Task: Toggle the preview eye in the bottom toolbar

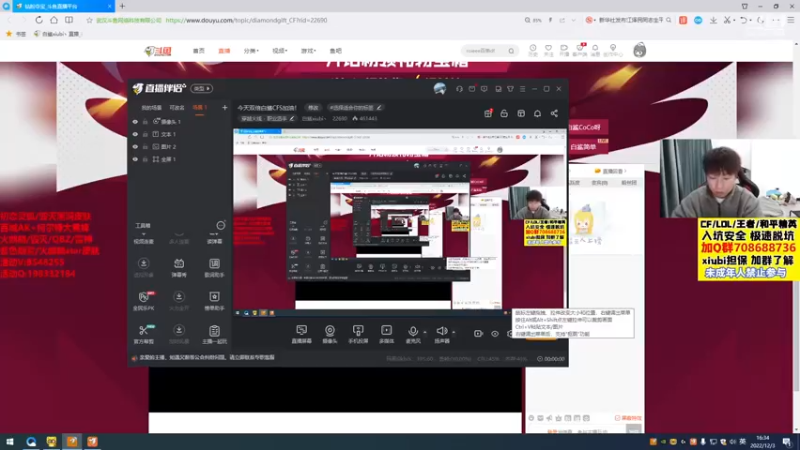Action: (x=495, y=334)
